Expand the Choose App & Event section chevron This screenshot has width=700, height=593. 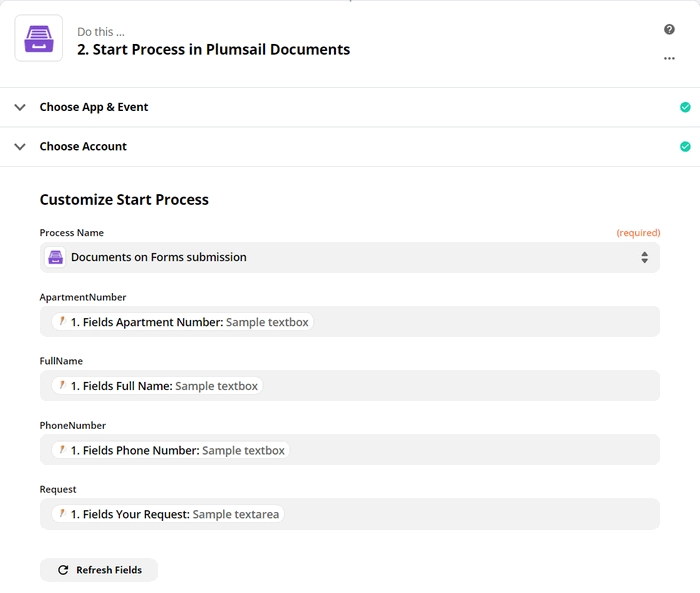(x=20, y=107)
